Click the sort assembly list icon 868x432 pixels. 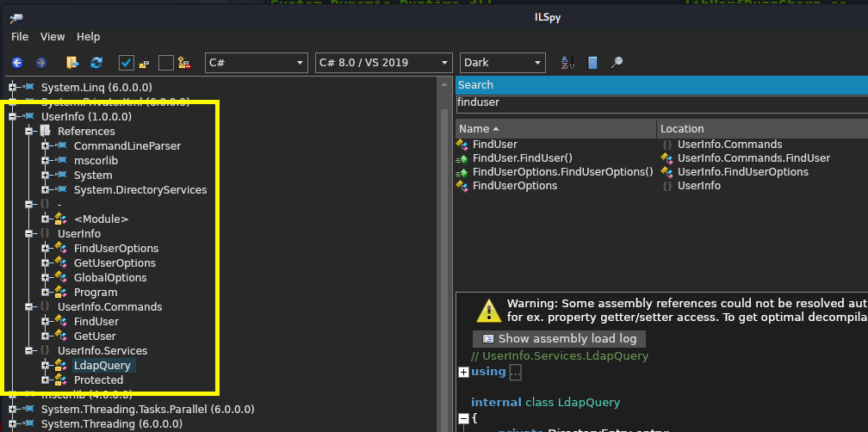pos(567,63)
